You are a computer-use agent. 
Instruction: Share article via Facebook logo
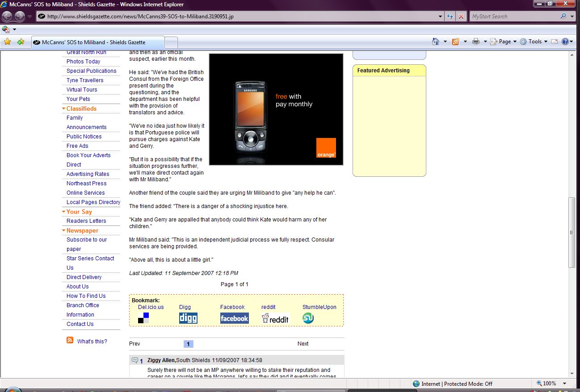tap(234, 318)
